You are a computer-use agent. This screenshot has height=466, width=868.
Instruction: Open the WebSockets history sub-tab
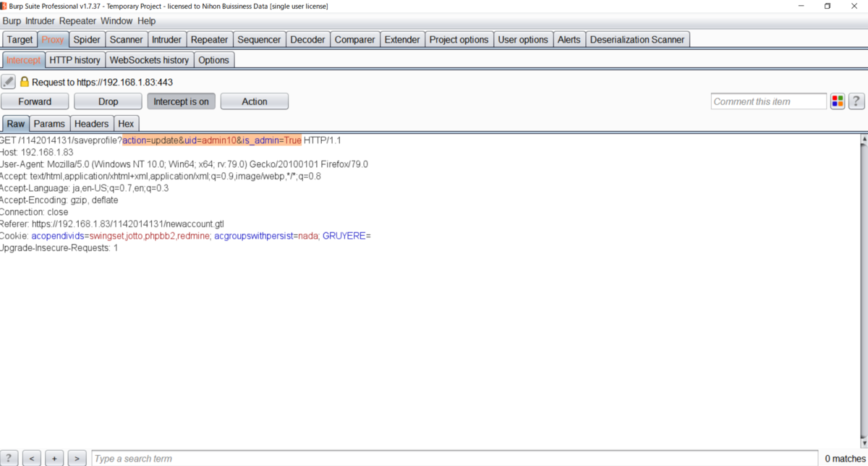click(149, 60)
